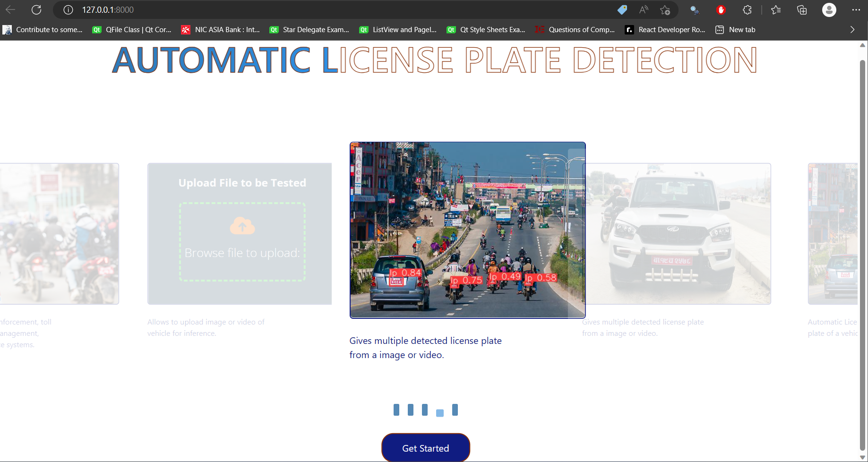Open the Collections icon
This screenshot has width=868, height=462.
pos(801,10)
